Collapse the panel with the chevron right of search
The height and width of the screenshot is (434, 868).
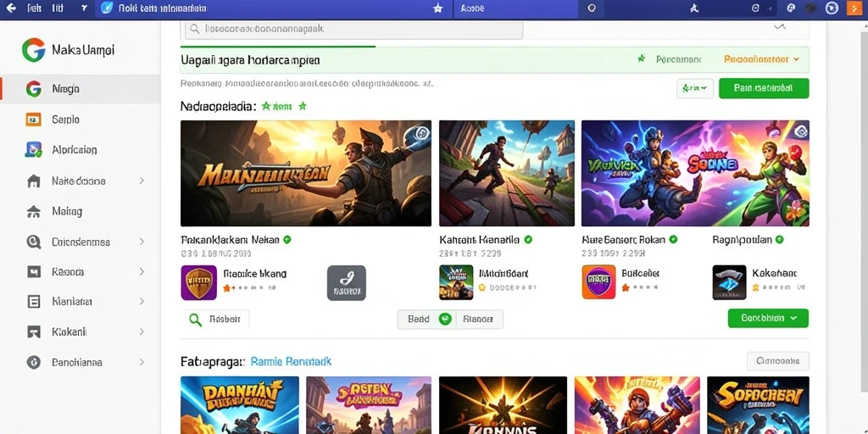pyautogui.click(x=780, y=26)
